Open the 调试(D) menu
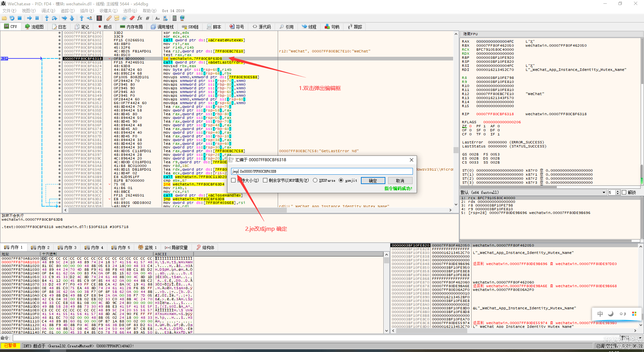The width and height of the screenshot is (644, 352). pos(48,11)
